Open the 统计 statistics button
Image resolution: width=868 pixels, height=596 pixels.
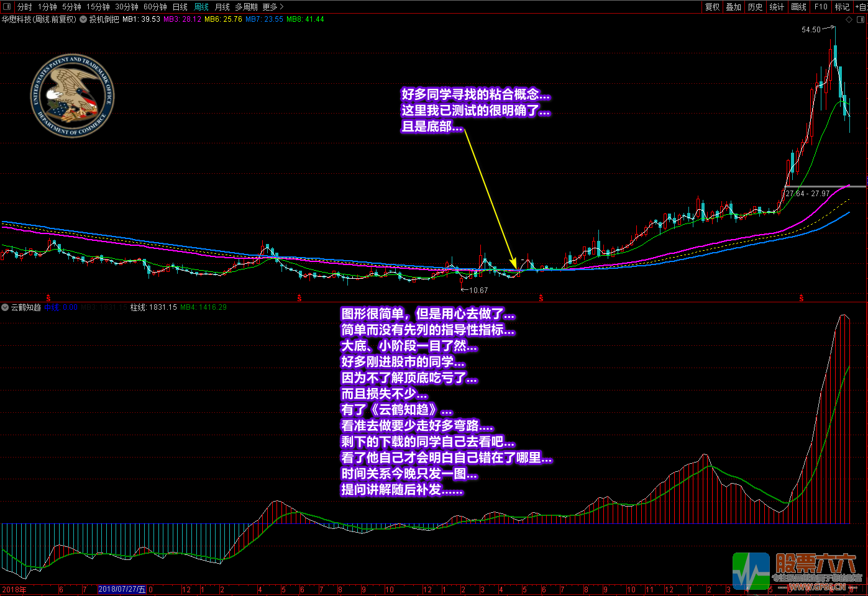[777, 7]
